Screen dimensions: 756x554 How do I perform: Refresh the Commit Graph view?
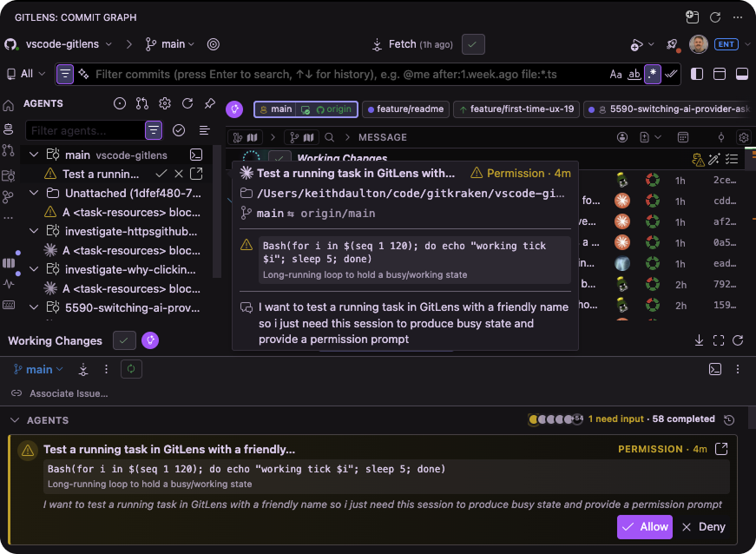coord(715,17)
